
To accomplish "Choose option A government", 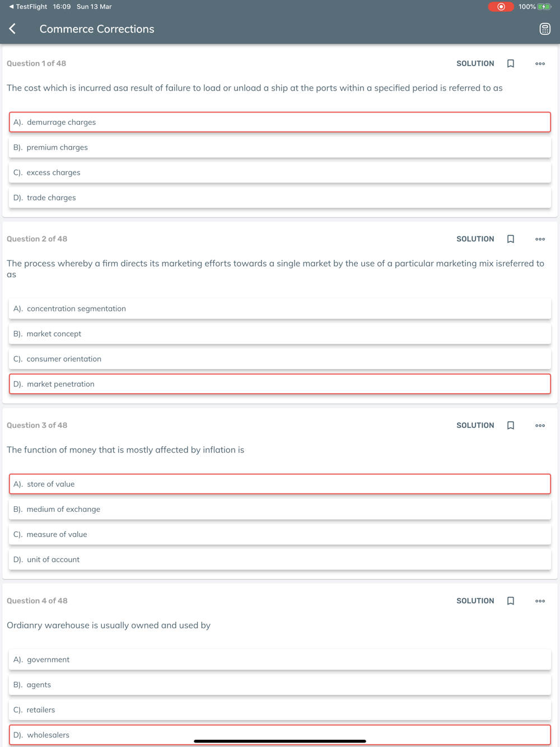I will click(x=280, y=660).
